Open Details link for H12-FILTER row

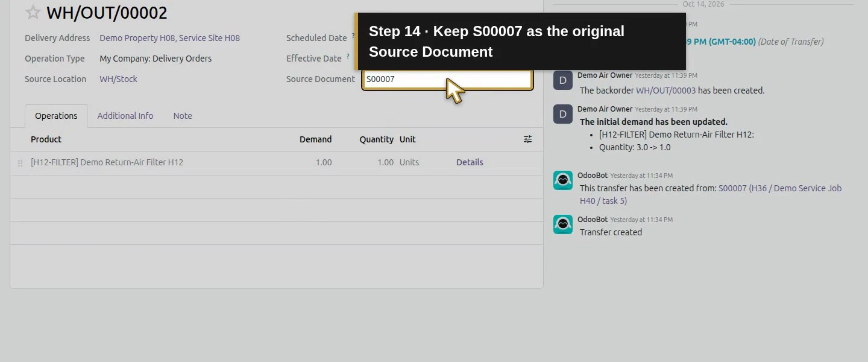[x=470, y=162]
